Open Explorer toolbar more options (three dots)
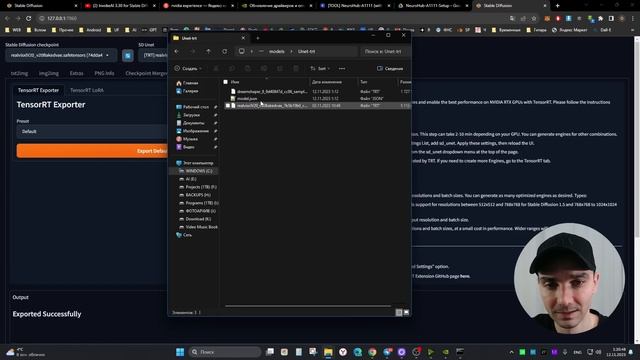 click(x=342, y=69)
